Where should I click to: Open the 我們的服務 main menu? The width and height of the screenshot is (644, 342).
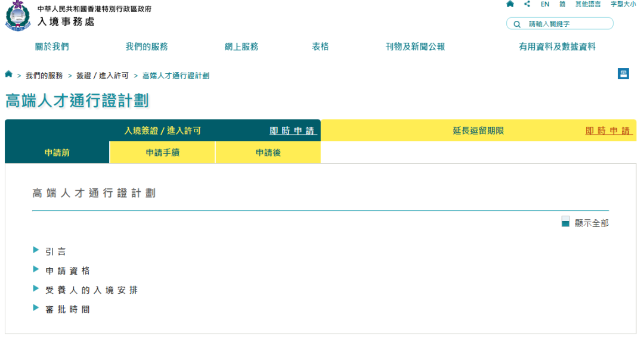pyautogui.click(x=147, y=46)
